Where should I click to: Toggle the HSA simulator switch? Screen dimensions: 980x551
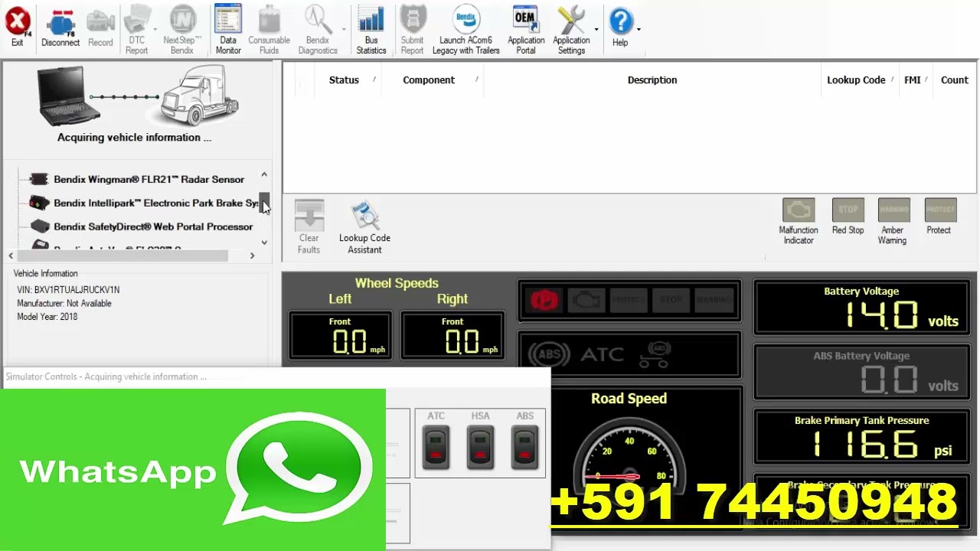point(481,448)
